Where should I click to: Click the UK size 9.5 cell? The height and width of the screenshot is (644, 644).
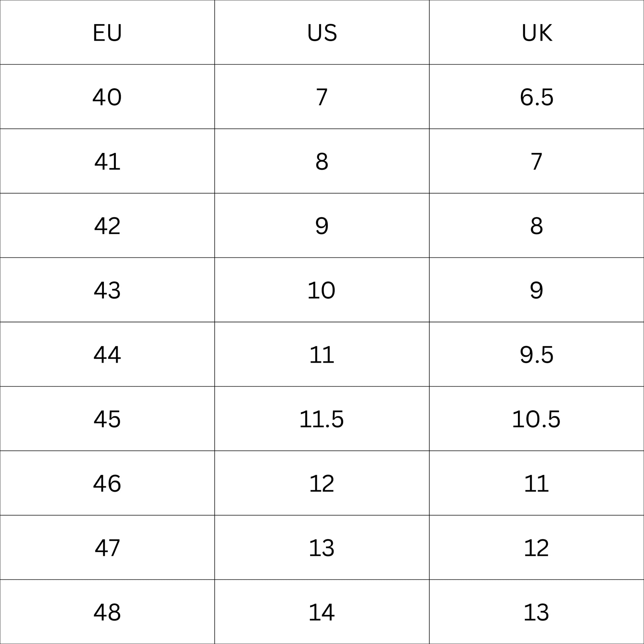536,354
